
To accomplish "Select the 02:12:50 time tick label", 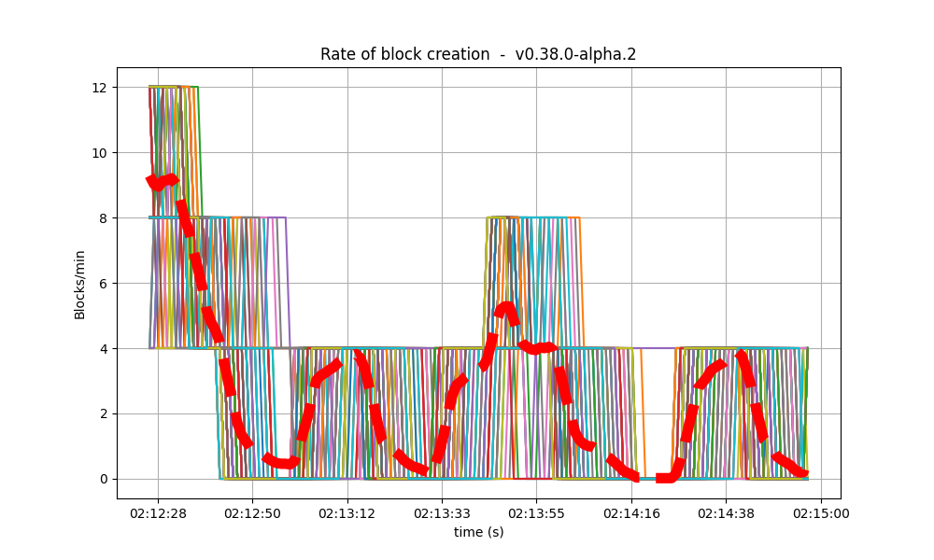I will pos(250,509).
